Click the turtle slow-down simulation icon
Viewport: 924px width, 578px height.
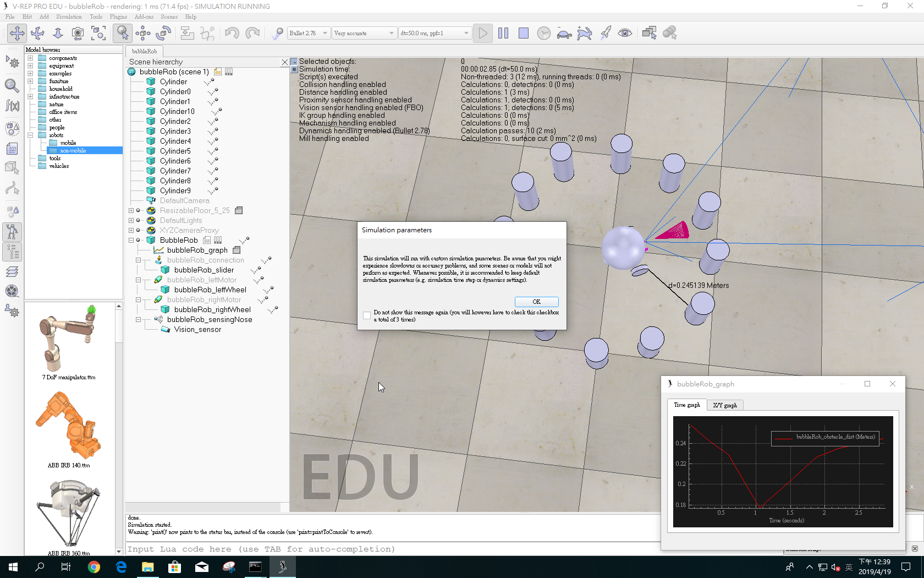tap(564, 33)
